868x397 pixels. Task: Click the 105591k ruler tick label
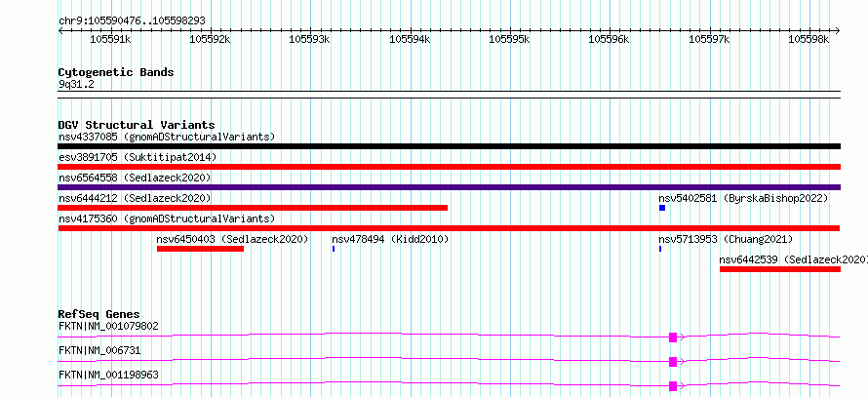tap(110, 39)
